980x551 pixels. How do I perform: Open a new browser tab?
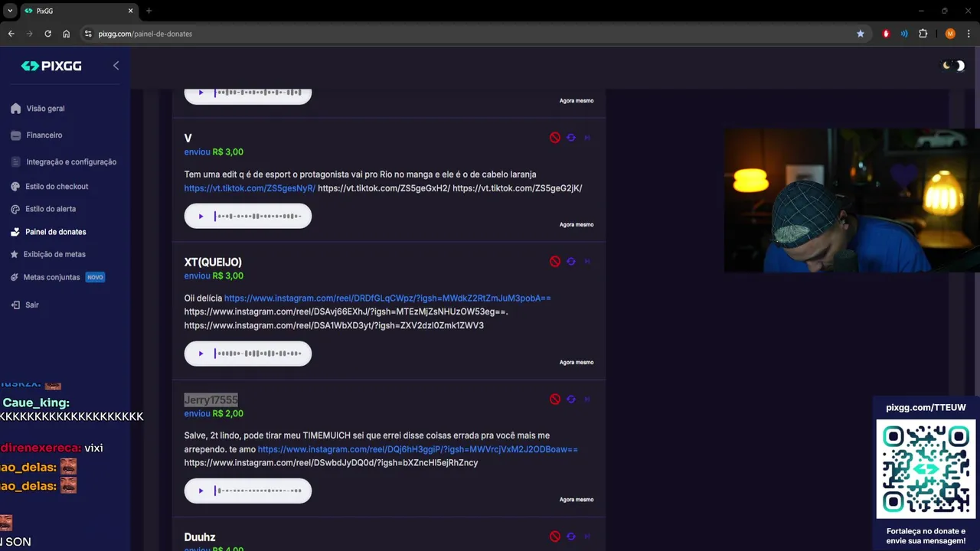tap(149, 11)
